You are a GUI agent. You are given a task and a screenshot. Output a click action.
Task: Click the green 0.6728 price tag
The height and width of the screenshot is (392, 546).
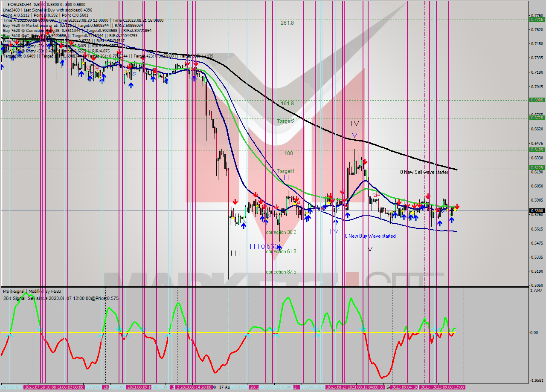(x=537, y=118)
